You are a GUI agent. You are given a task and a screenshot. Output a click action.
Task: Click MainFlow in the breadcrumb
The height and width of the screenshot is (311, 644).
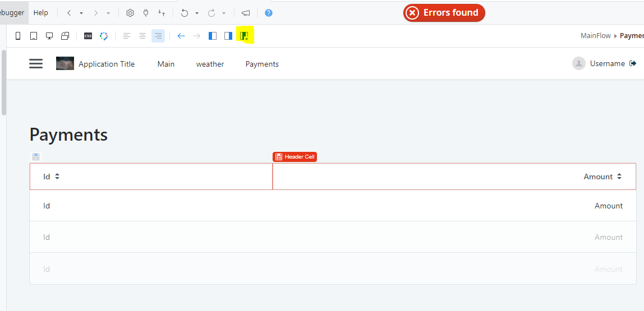click(x=596, y=36)
